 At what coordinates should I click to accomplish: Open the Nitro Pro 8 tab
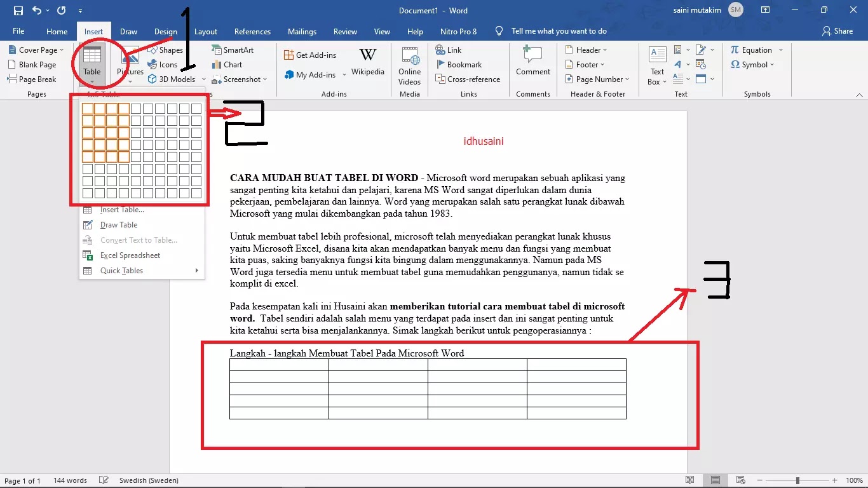click(x=458, y=31)
